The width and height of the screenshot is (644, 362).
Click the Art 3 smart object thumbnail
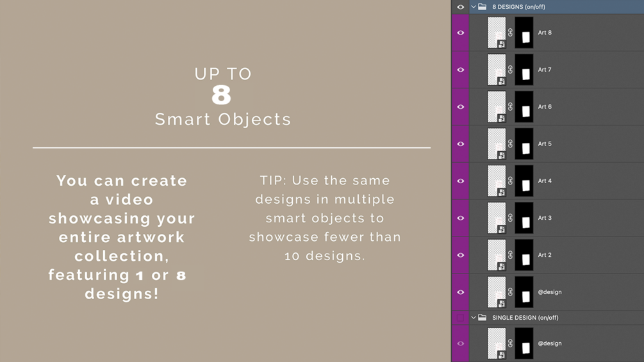[x=497, y=218]
